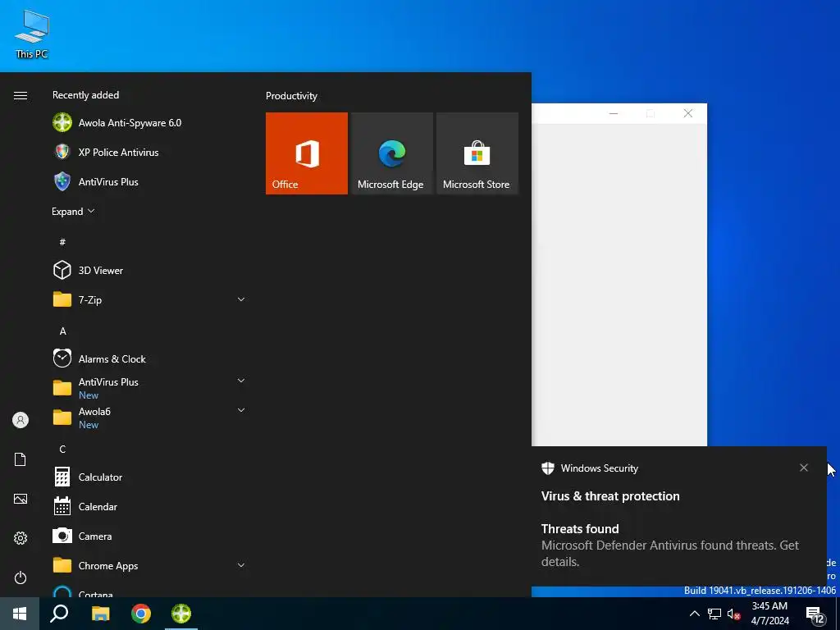Dismiss the Windows Security notification
The height and width of the screenshot is (630, 840).
pyautogui.click(x=804, y=468)
